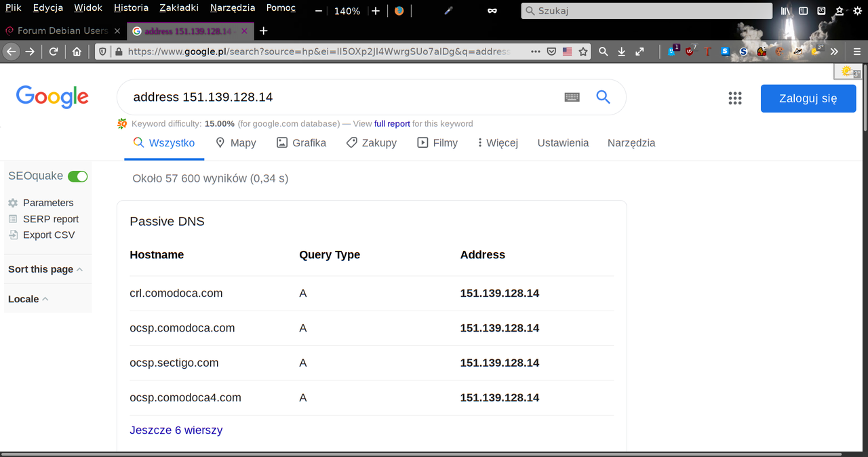Save page to Pocket

pos(552,52)
